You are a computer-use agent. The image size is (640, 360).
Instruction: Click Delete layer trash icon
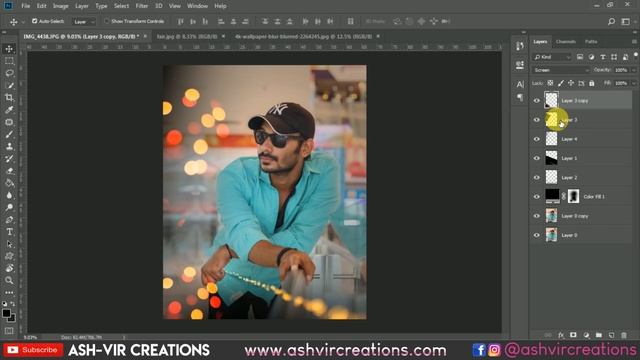click(624, 335)
